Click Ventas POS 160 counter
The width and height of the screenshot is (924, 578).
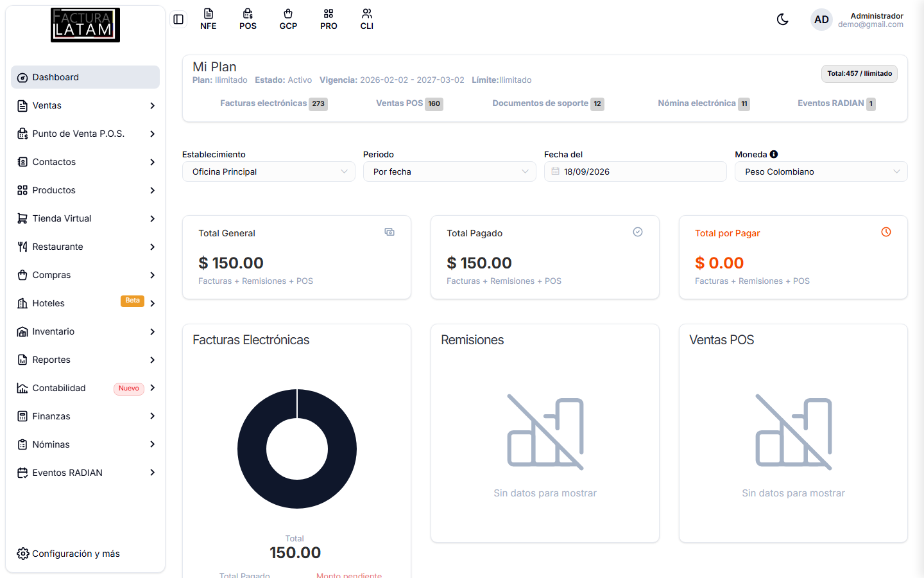tap(409, 103)
